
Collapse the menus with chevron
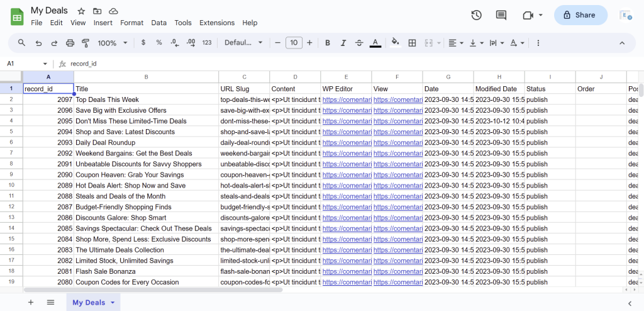click(x=622, y=43)
